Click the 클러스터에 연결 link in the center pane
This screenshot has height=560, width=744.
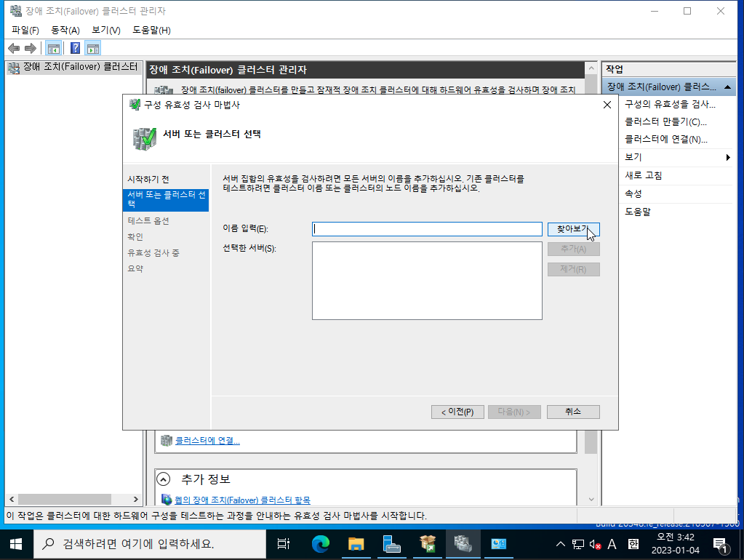[x=207, y=441]
